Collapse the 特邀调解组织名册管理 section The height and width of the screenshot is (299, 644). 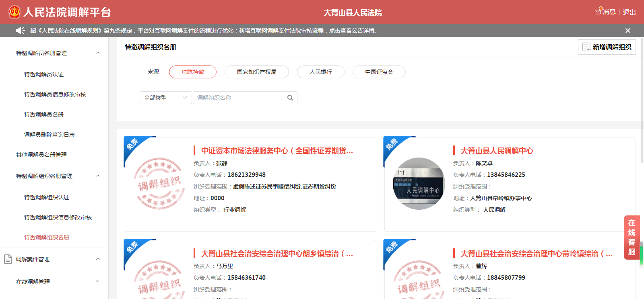point(97,176)
